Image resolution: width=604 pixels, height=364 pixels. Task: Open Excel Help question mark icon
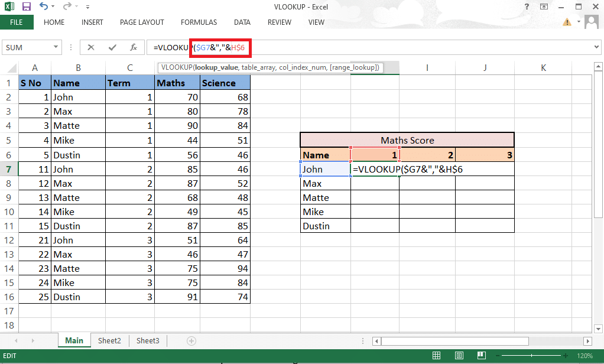pyautogui.click(x=526, y=7)
